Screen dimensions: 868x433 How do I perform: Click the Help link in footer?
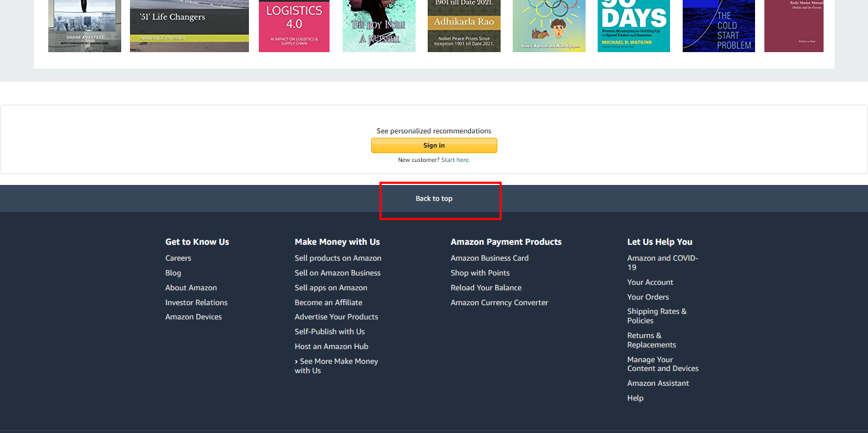(636, 398)
